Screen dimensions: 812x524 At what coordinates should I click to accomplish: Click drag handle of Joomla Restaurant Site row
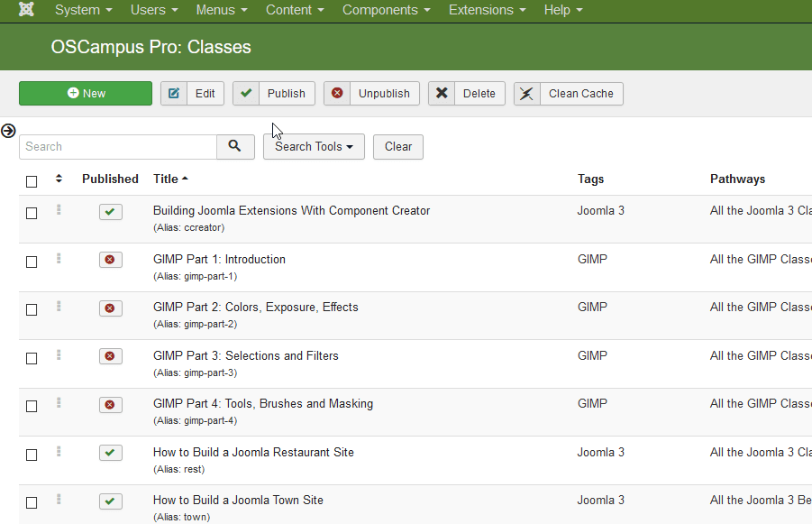point(59,452)
